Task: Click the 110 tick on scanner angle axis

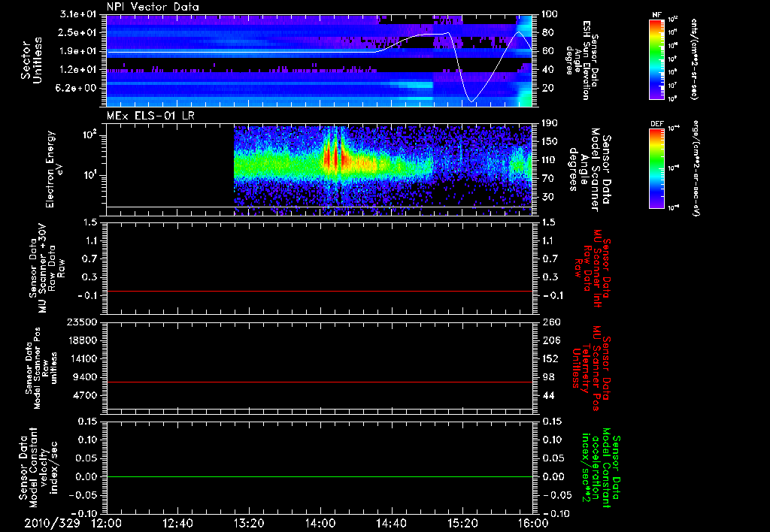Action: 550,160
